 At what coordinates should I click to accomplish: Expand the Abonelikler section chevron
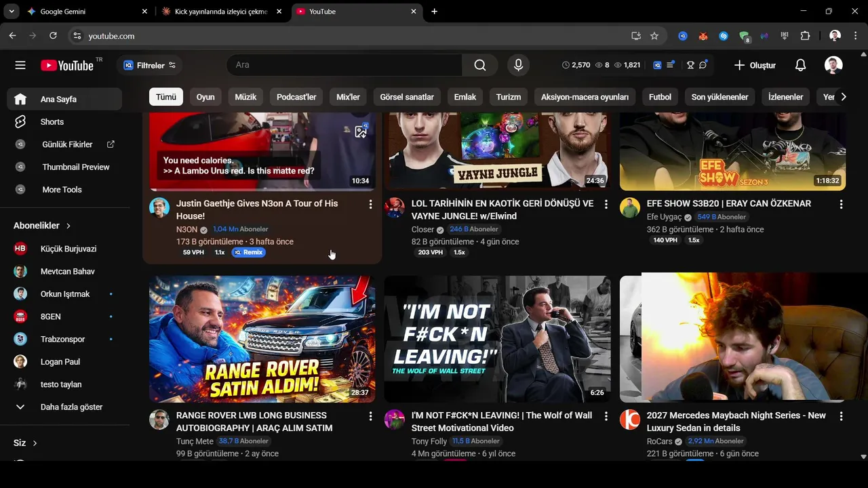[x=68, y=226]
